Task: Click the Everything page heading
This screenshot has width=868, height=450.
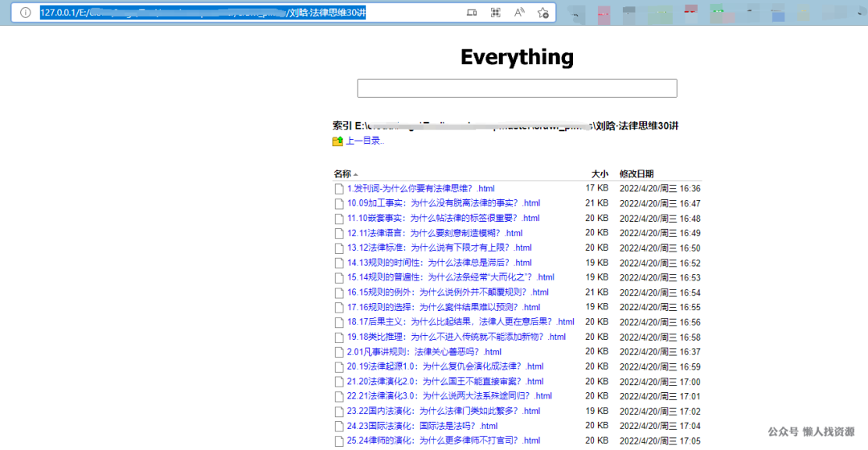Action: coord(517,57)
